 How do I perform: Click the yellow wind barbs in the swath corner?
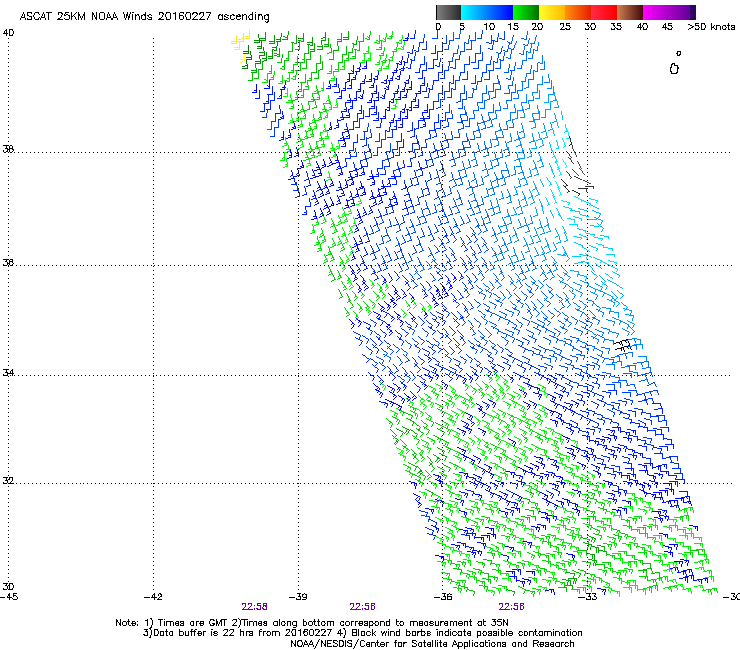241,46
